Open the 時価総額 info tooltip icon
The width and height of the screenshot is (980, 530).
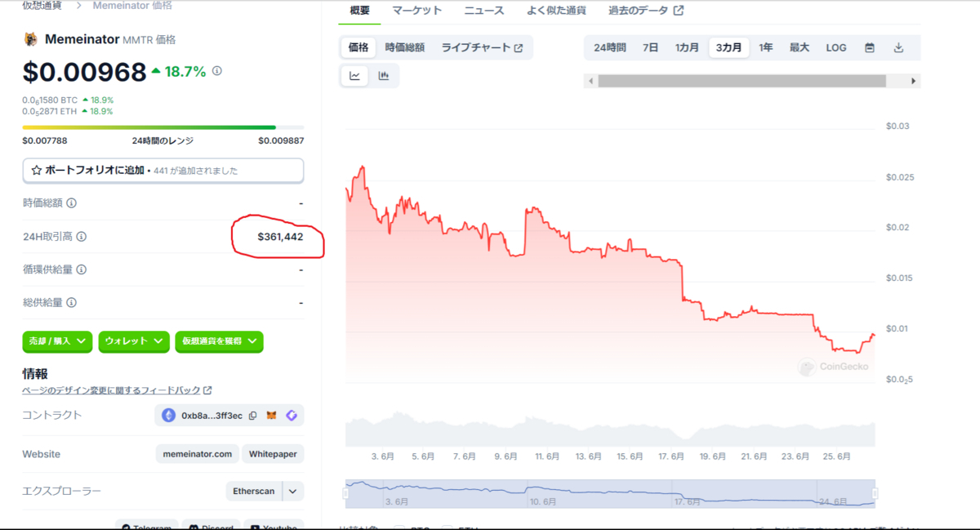coord(71,203)
